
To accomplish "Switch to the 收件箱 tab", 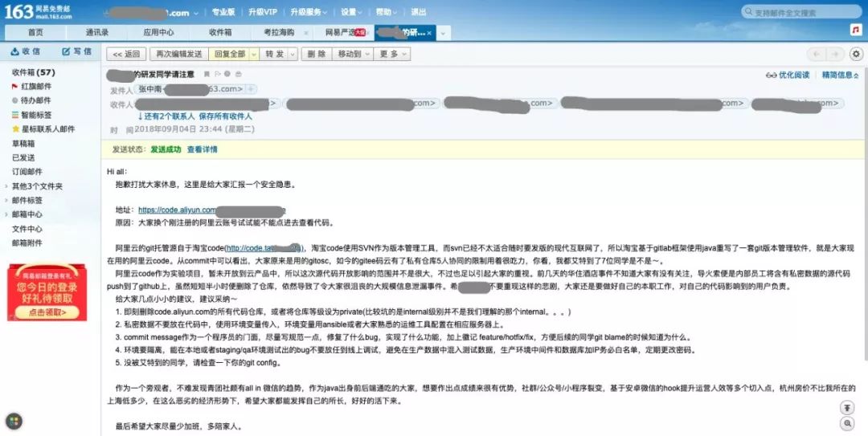I will click(x=220, y=33).
